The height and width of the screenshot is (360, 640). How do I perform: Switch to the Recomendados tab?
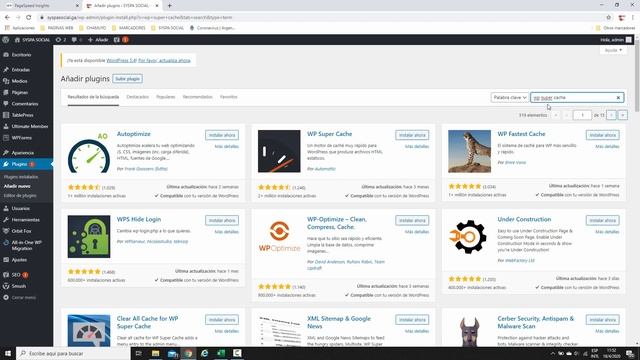(x=198, y=97)
